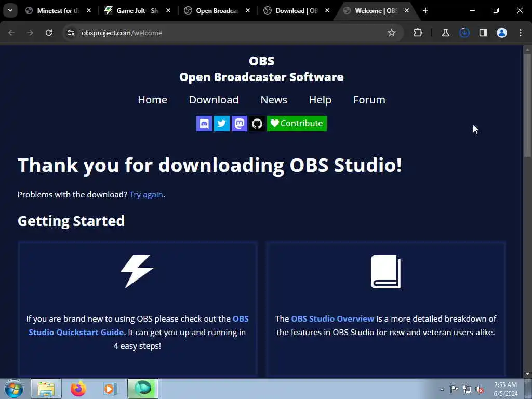Viewport: 532px width, 399px height.
Task: Open the Chrome three-dot menu
Action: click(521, 33)
